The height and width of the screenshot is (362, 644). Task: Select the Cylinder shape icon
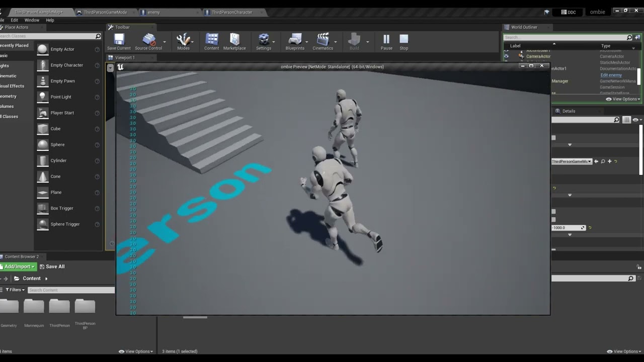pos(43,160)
